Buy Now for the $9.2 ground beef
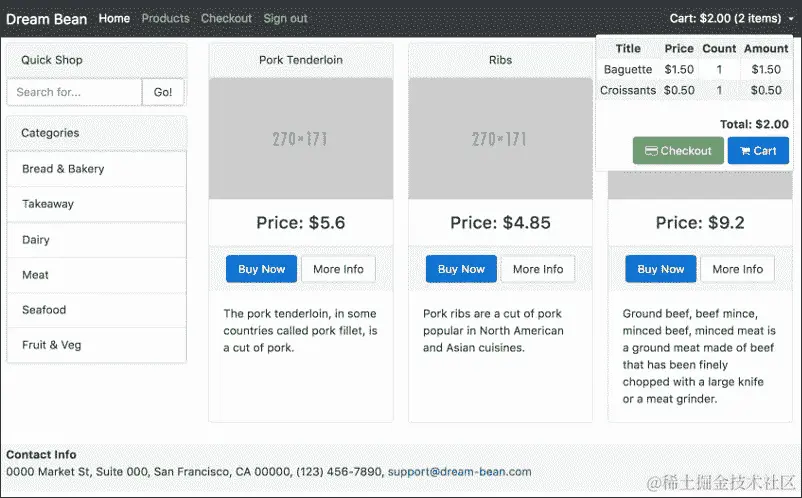Screen dimensions: 802x498 (660, 269)
